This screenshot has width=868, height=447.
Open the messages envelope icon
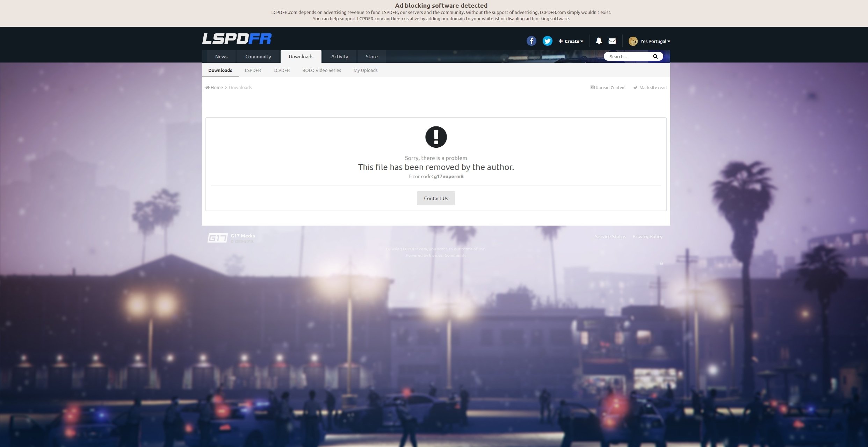tap(612, 41)
